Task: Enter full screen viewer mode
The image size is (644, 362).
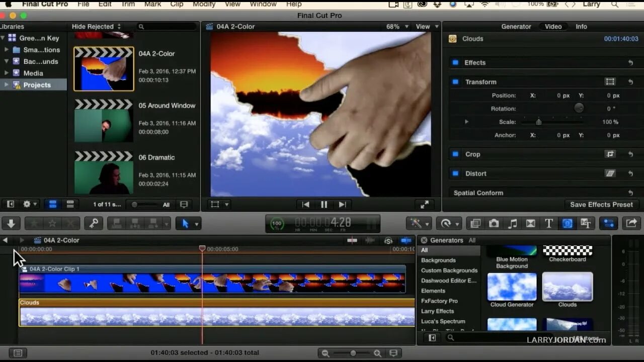Action: pyautogui.click(x=425, y=205)
